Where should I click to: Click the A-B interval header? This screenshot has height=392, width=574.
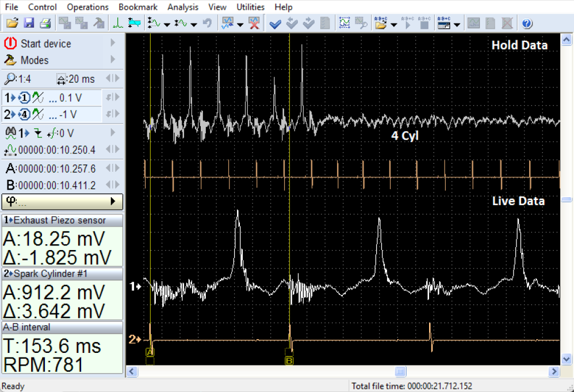tap(62, 327)
